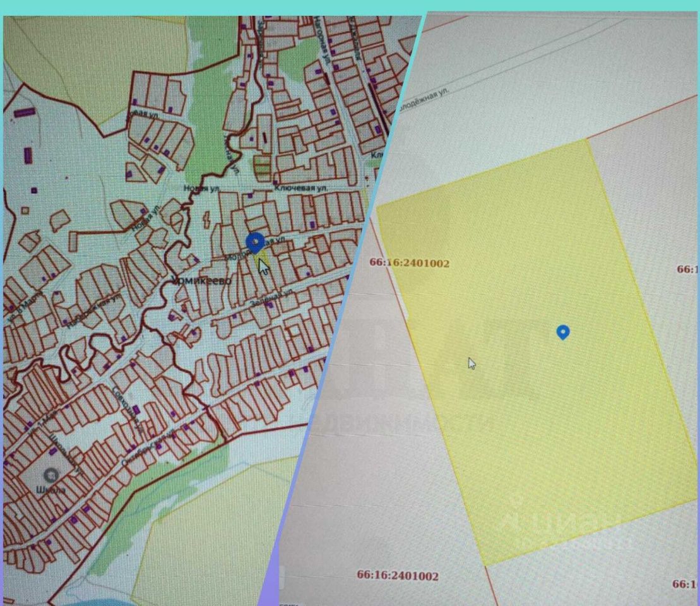Click the pale yellow field in the bottom corner of the village map

[x=208, y=543]
